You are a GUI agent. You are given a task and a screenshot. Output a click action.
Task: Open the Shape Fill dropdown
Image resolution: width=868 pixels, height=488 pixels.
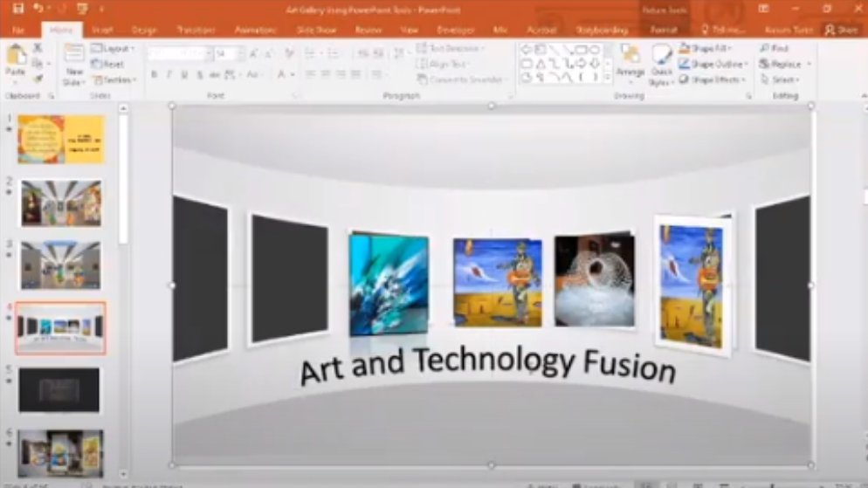706,49
